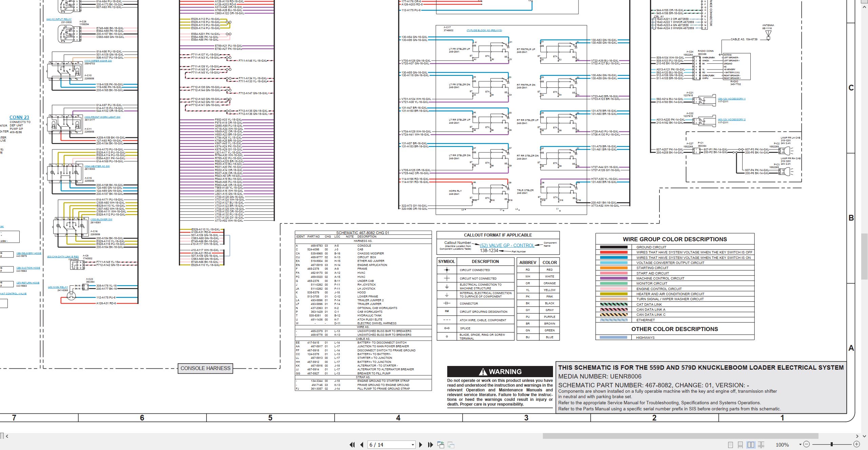
Task: Click the vertical scrollbar thumb
Action: 865,256
